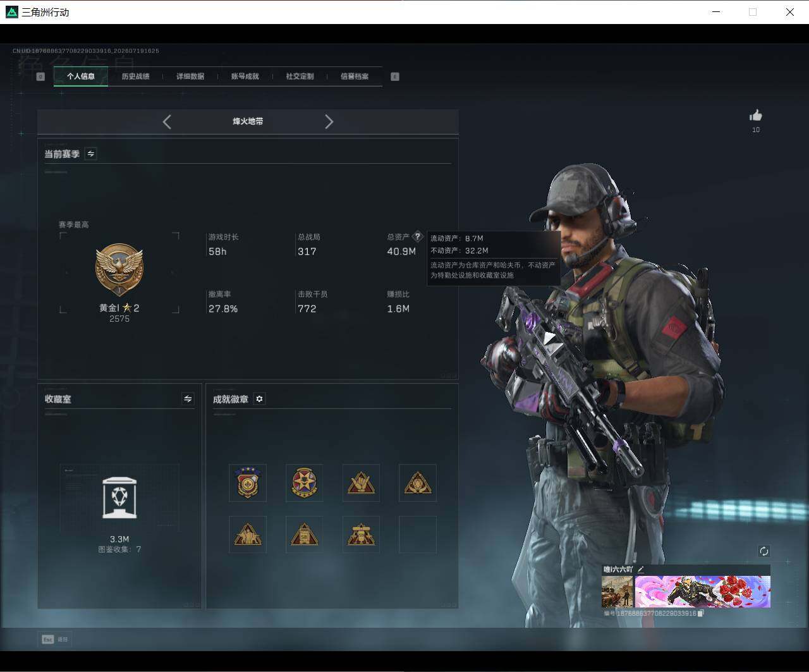This screenshot has width=809, height=672.
Task: Switch to the 历史战绩 tab
Action: (135, 76)
